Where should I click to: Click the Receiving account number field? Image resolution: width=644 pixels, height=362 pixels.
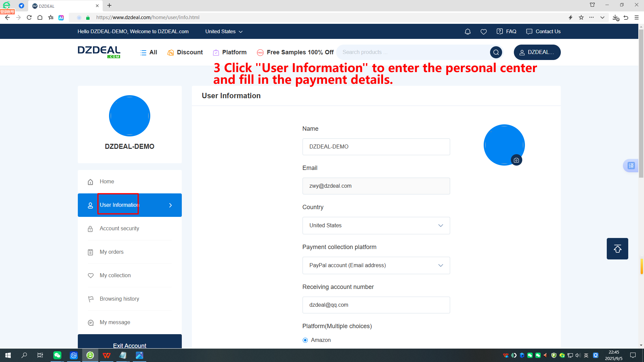point(376,305)
